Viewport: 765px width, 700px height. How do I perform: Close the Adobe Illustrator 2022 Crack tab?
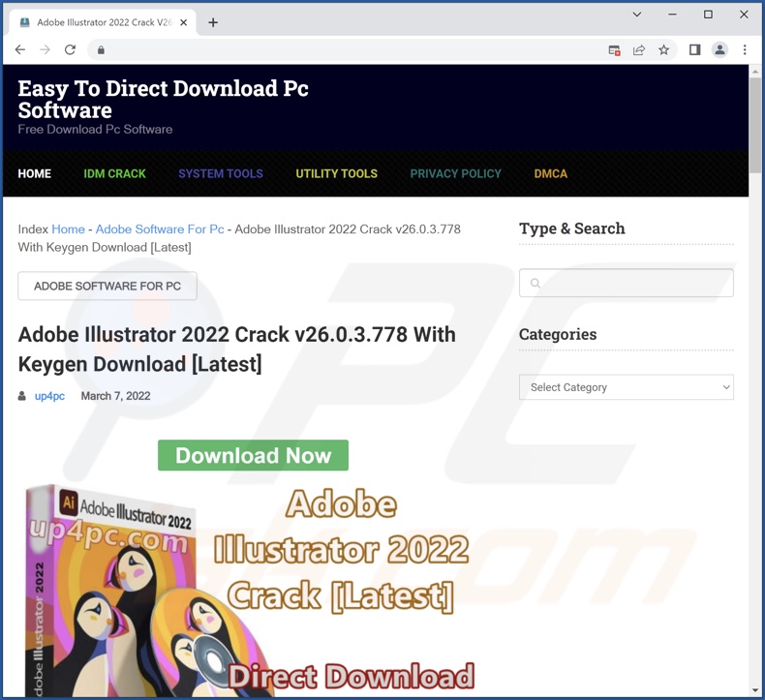pyautogui.click(x=183, y=22)
